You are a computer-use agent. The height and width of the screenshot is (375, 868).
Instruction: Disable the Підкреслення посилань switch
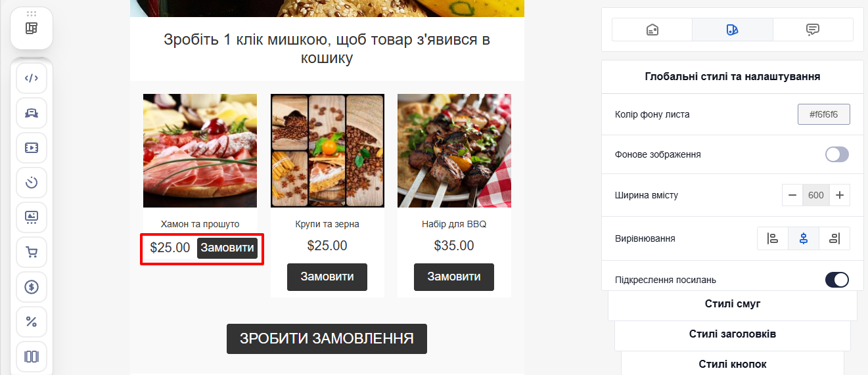point(837,280)
